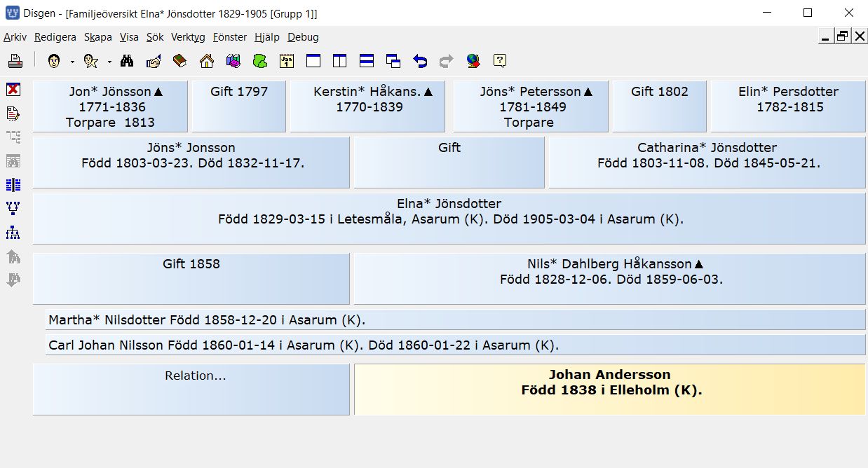Select Jöns* Petersson 1781-1849 box
This screenshot has height=468, width=868.
tap(531, 106)
